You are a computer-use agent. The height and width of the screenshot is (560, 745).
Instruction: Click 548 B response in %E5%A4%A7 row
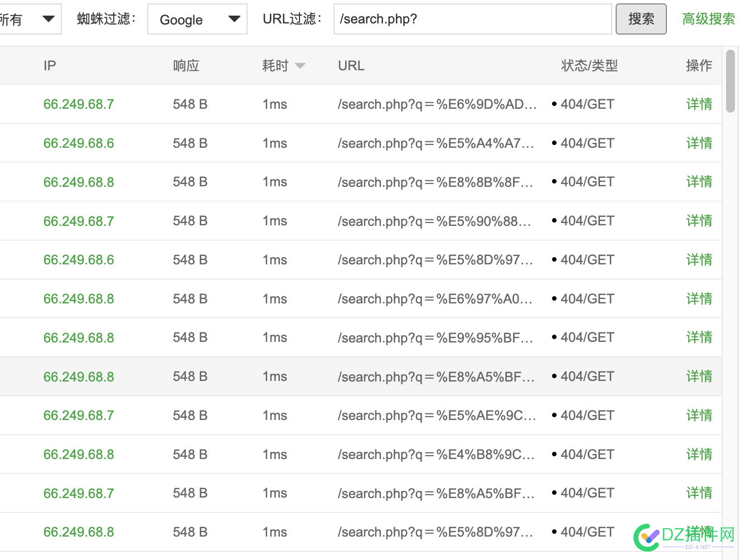point(190,143)
